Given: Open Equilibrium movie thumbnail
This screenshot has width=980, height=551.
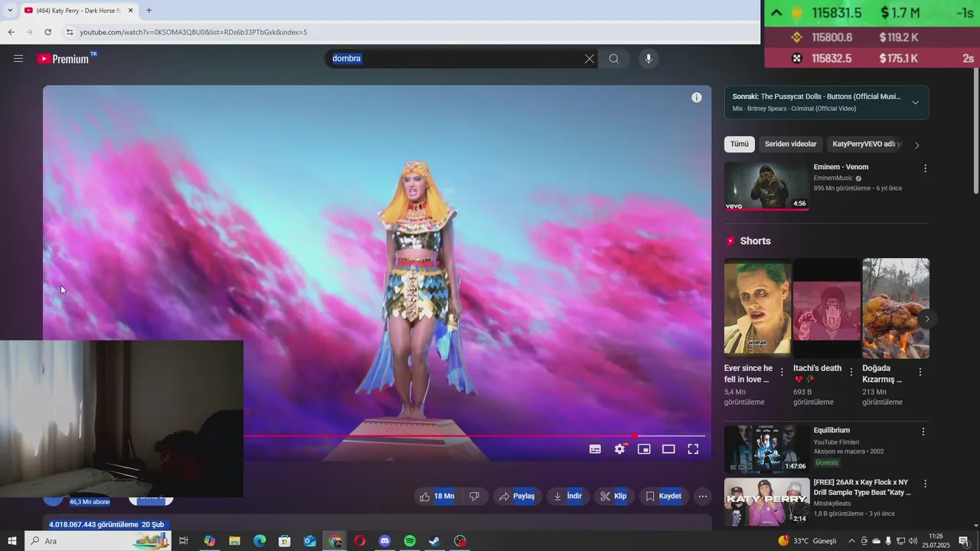Looking at the screenshot, I should coord(766,449).
